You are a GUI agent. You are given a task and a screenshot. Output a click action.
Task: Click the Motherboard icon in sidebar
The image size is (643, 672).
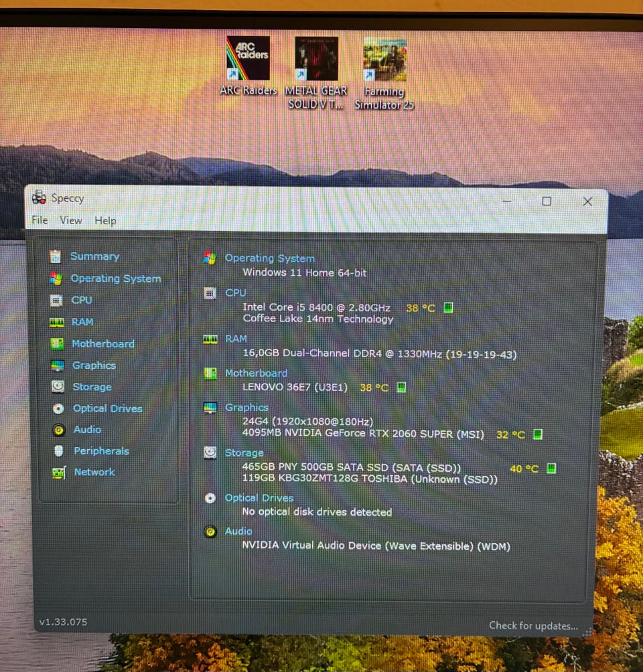[57, 344]
